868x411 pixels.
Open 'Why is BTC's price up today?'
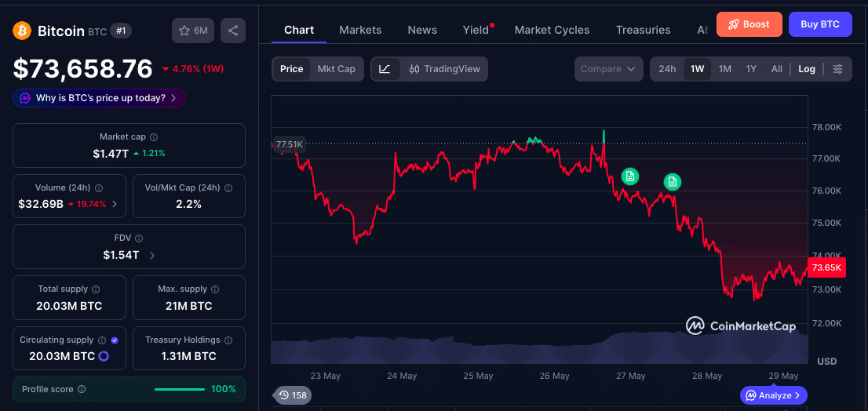pyautogui.click(x=99, y=99)
